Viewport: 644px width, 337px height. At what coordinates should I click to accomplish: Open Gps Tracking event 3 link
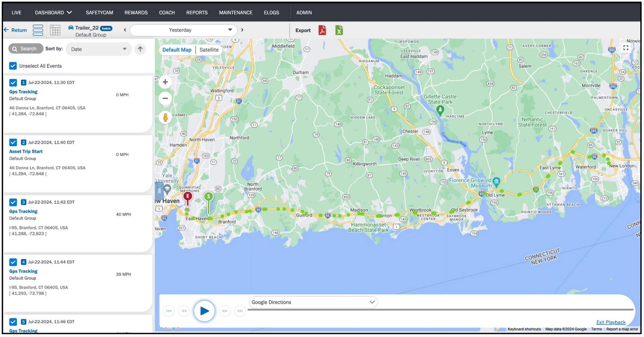(x=23, y=211)
